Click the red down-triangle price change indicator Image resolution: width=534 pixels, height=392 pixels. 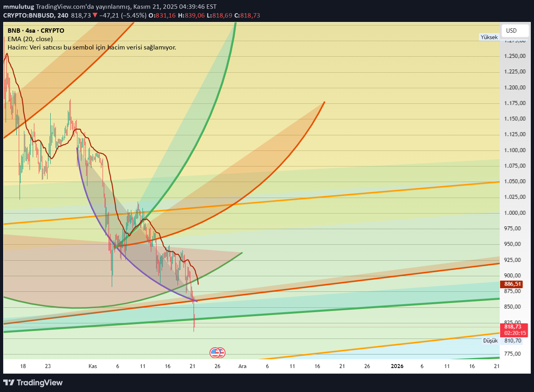click(95, 16)
